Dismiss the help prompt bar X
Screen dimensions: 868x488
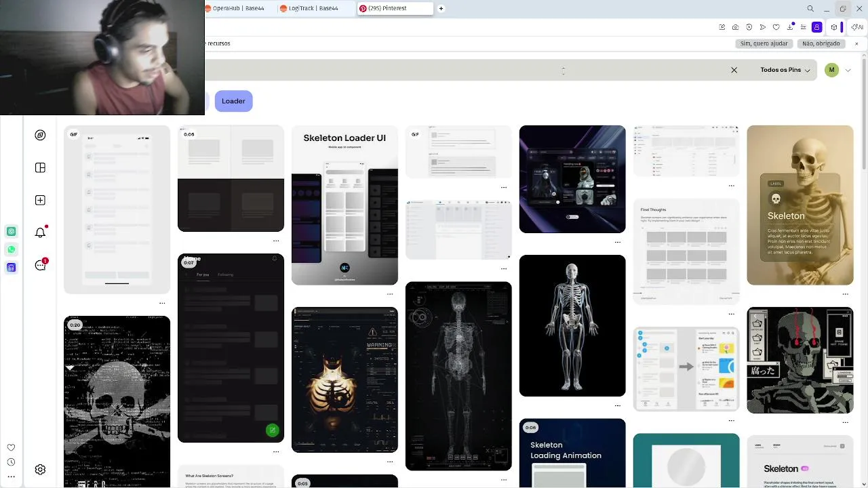[x=856, y=43]
